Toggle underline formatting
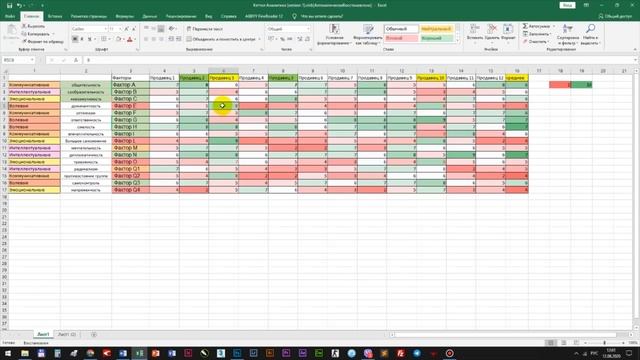 click(x=89, y=39)
